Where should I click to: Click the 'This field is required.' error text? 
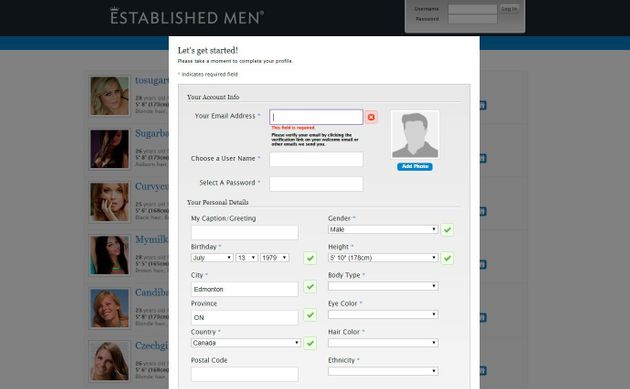(x=293, y=128)
